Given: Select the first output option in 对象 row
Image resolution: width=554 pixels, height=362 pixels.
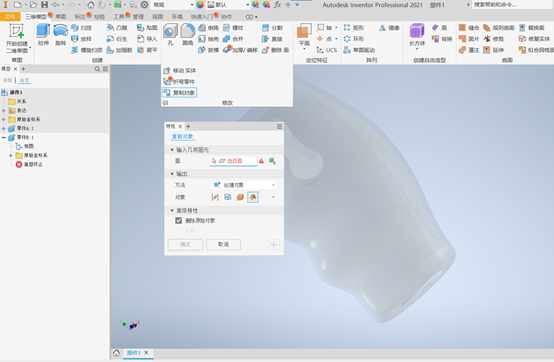Looking at the screenshot, I should (215, 197).
